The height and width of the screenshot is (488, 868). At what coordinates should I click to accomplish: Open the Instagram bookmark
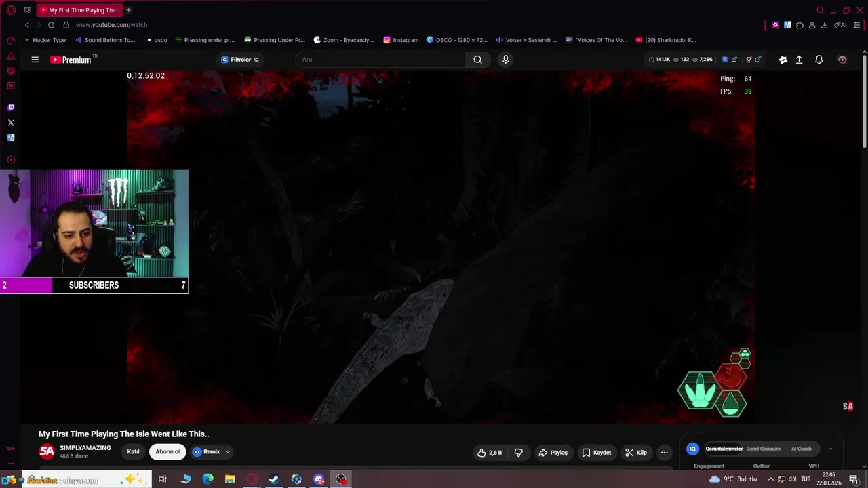coord(401,40)
